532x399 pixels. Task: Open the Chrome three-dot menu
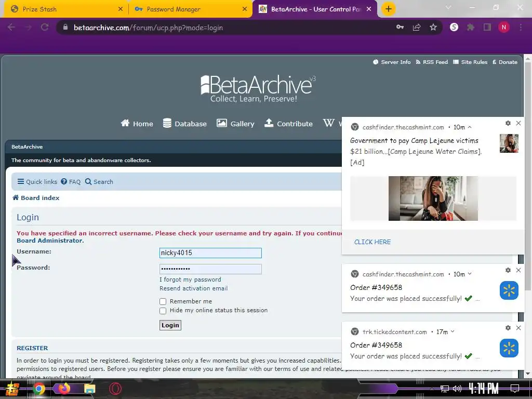[x=521, y=27]
